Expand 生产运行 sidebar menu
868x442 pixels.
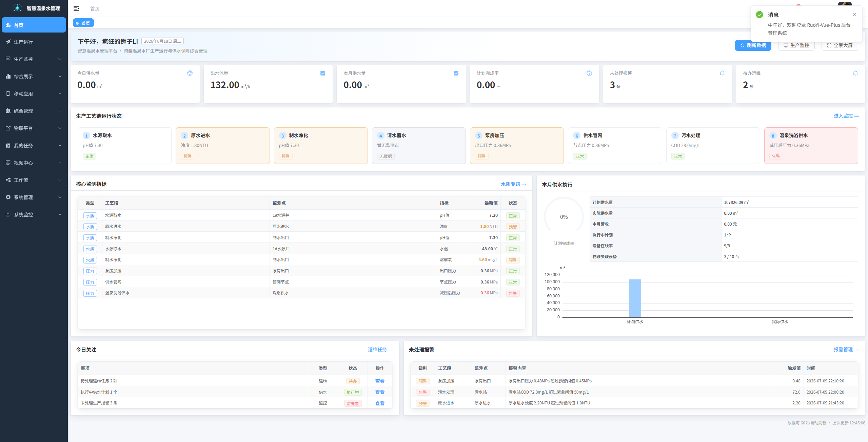(x=34, y=42)
